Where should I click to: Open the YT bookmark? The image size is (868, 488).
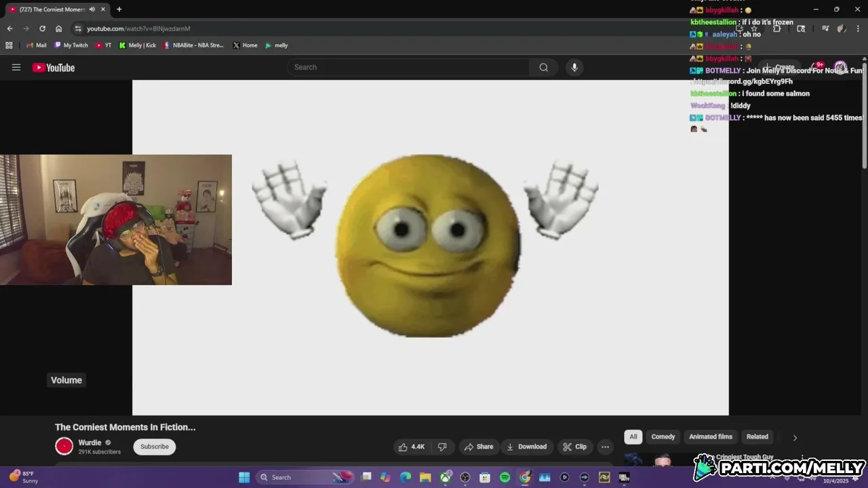pos(103,45)
